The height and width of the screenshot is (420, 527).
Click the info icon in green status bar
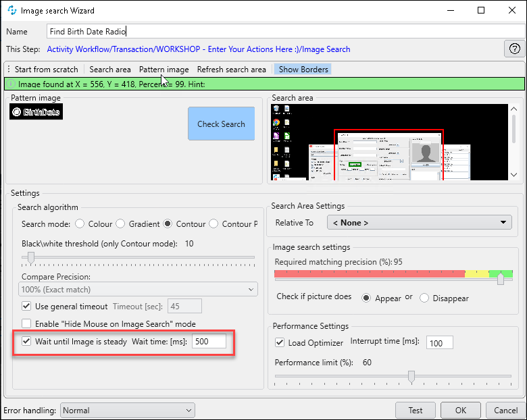tap(10, 84)
